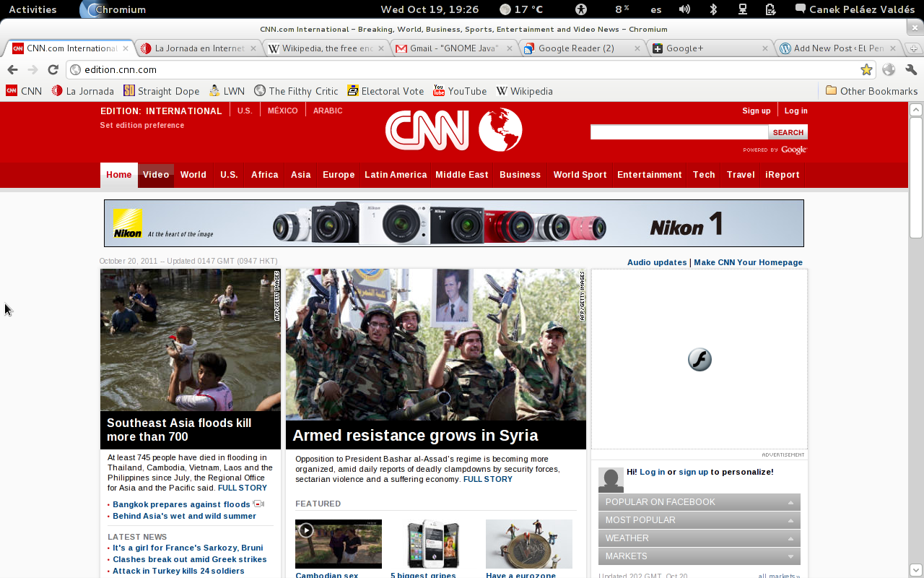Screen dimensions: 924x578
Task: Click the globe extension icon beside the wrench
Action: [889, 69]
